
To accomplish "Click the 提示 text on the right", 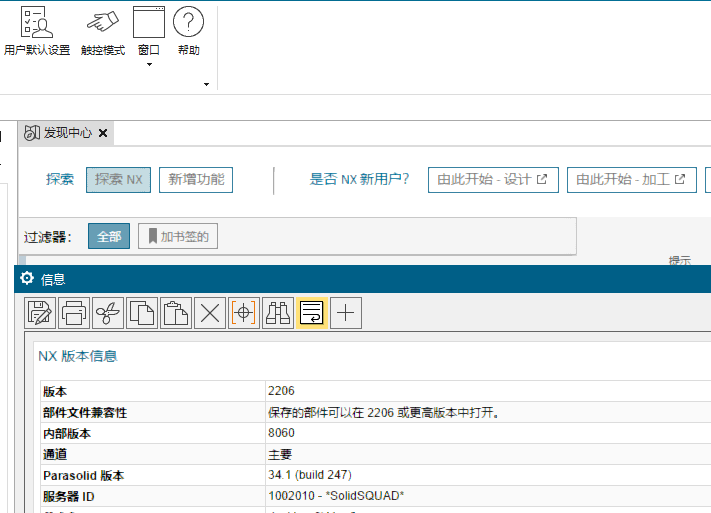I will (x=680, y=260).
